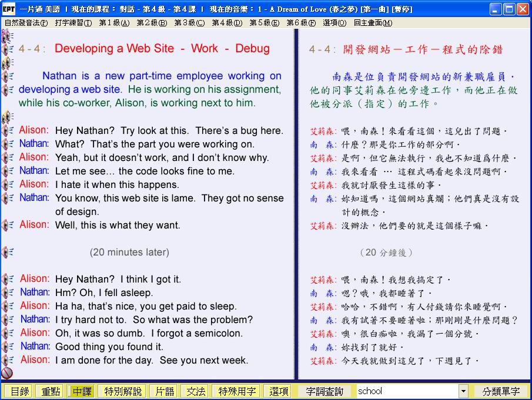Viewport: 532px width, 400px height.
Task: Toggle the 重點 key points button
Action: pyautogui.click(x=50, y=391)
